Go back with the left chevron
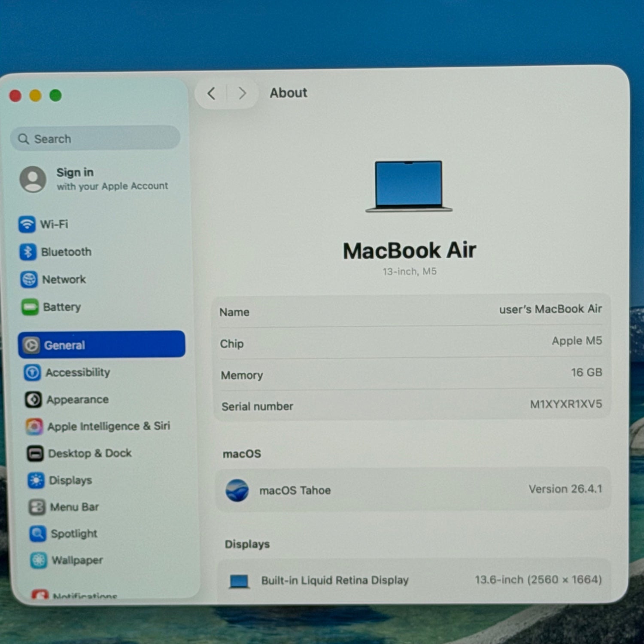 point(211,93)
